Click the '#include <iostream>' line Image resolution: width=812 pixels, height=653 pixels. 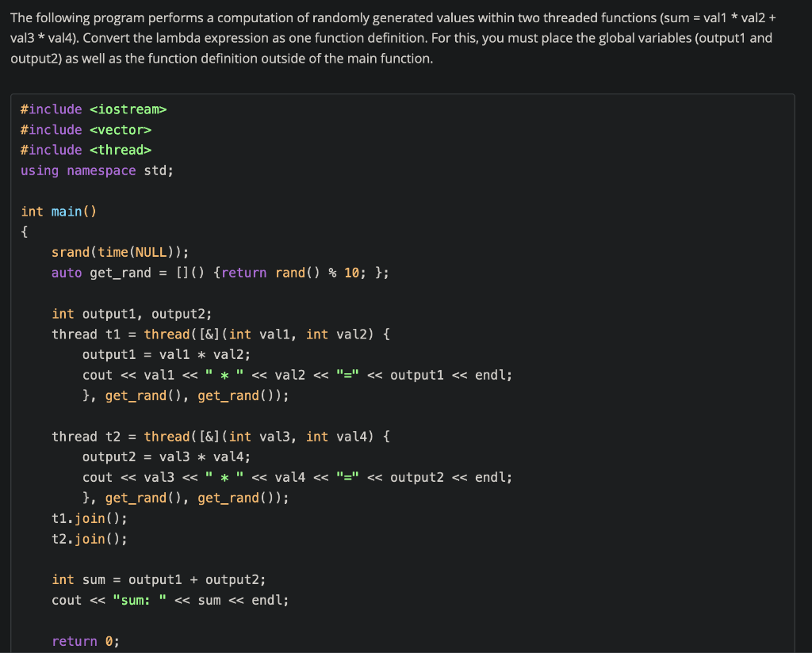[94, 109]
